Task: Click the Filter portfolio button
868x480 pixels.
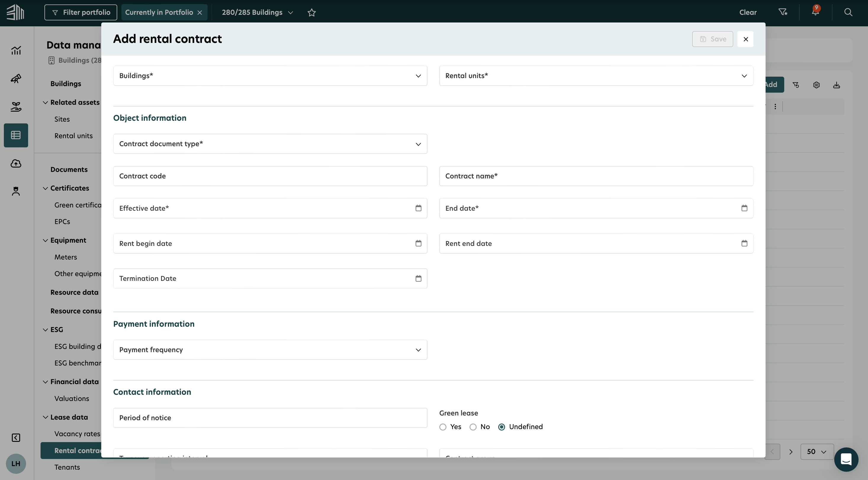Action: (81, 12)
